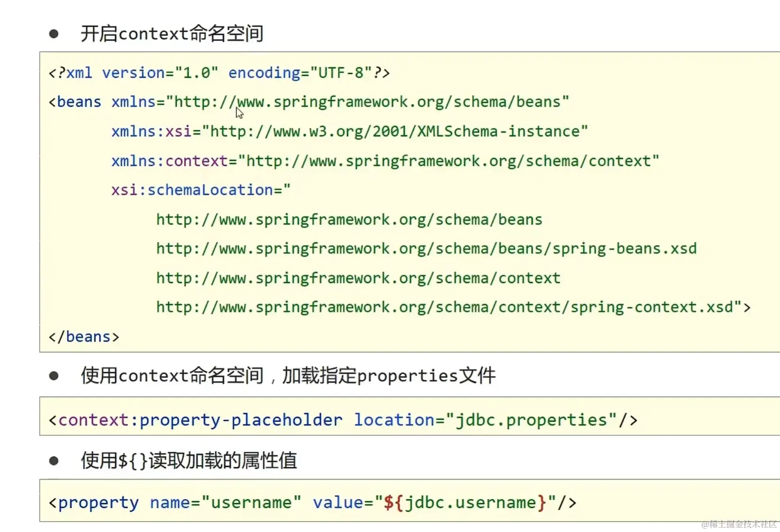Click the '<beans xmlns=' opening tag line
Screen dimensions: 780x532
309,102
